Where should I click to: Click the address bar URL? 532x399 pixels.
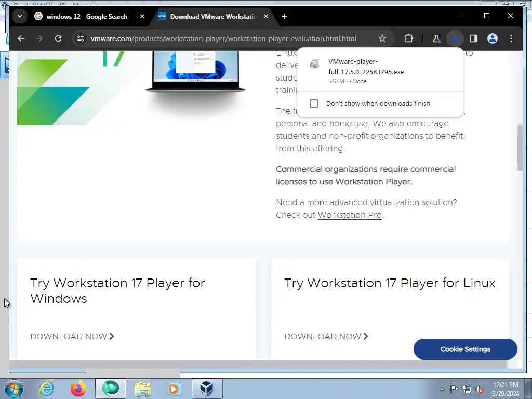pyautogui.click(x=223, y=38)
